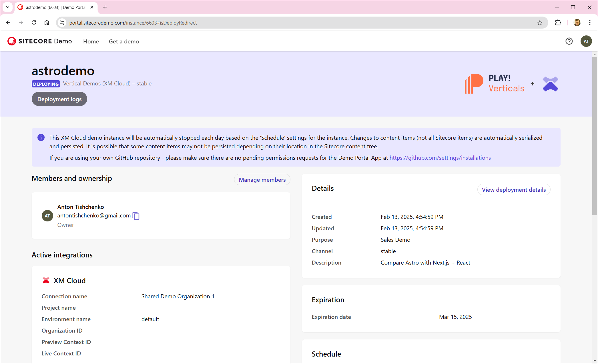Screen dimensions: 598x364
Task: Click Manage members button
Action: tap(262, 180)
